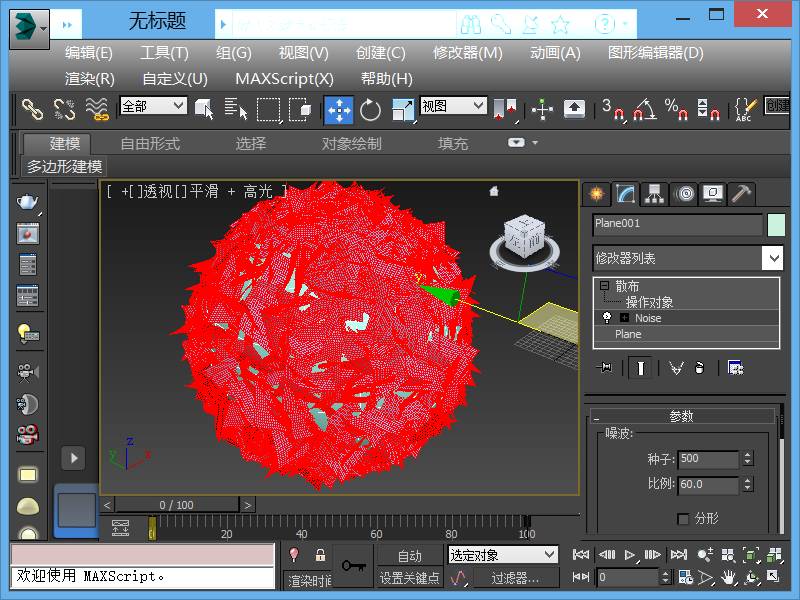Activate the Select and Move tool
The image size is (800, 600).
click(338, 109)
